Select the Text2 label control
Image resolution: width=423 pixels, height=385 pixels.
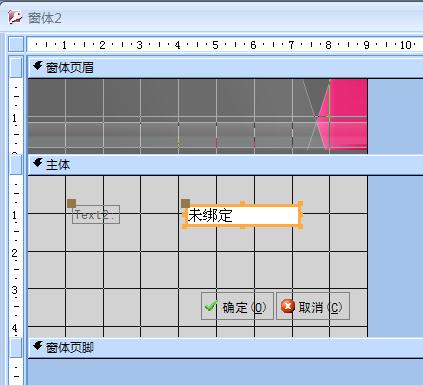pyautogui.click(x=96, y=215)
